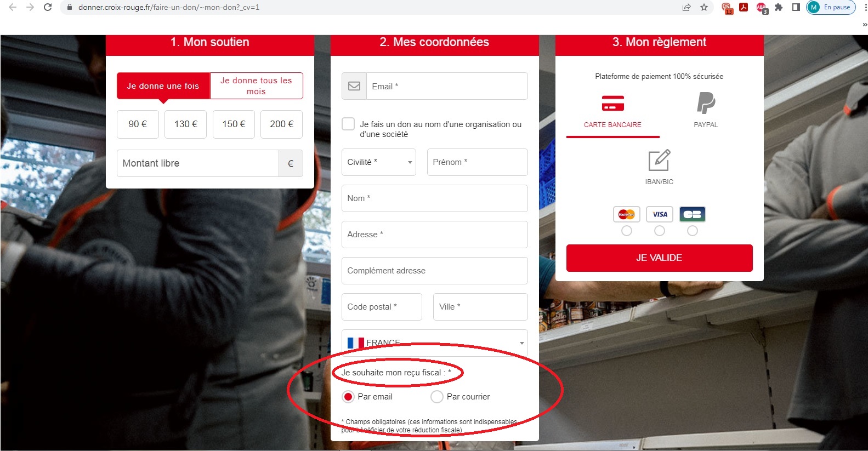Choose the PayPal payment icon

pyautogui.click(x=706, y=103)
